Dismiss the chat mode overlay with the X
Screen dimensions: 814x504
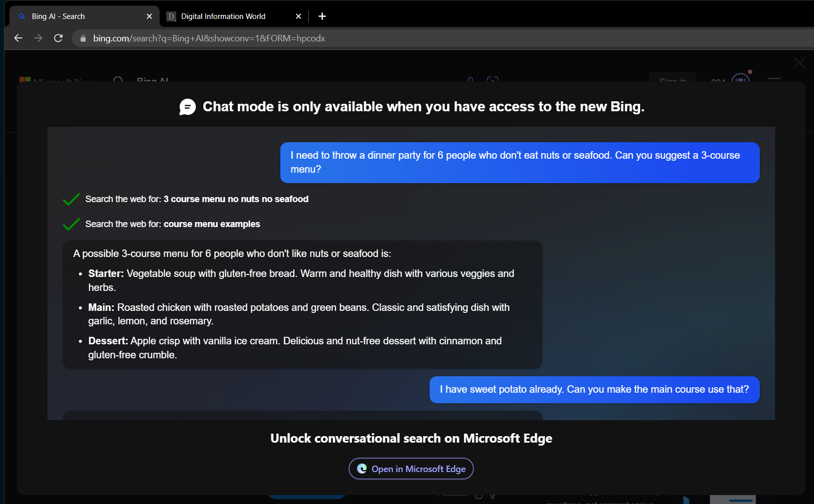pyautogui.click(x=799, y=62)
